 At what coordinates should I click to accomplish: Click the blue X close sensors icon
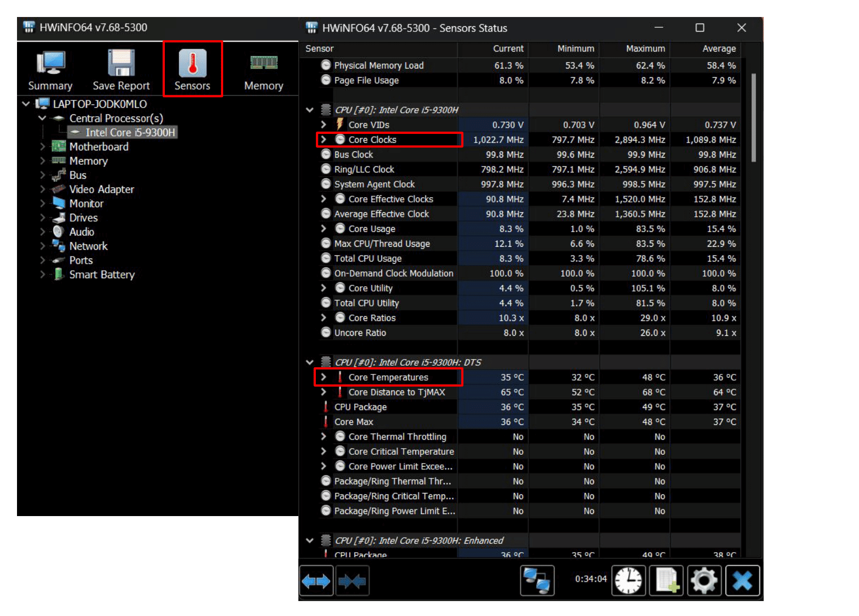tap(743, 580)
